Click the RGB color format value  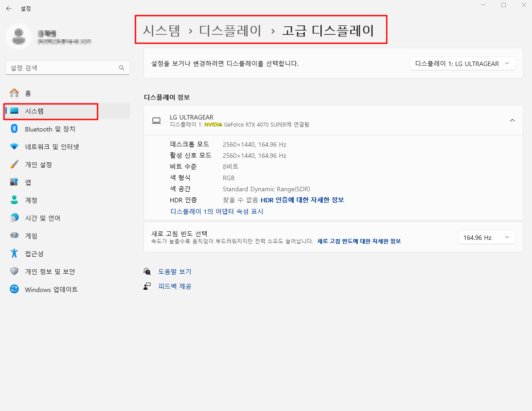tap(228, 178)
